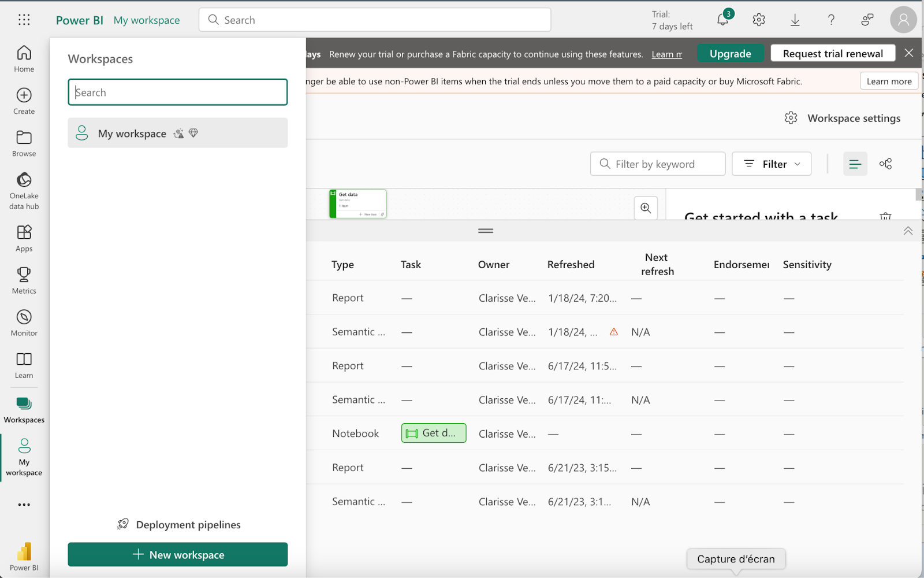
Task: Sort by the Type column header
Action: pyautogui.click(x=342, y=265)
